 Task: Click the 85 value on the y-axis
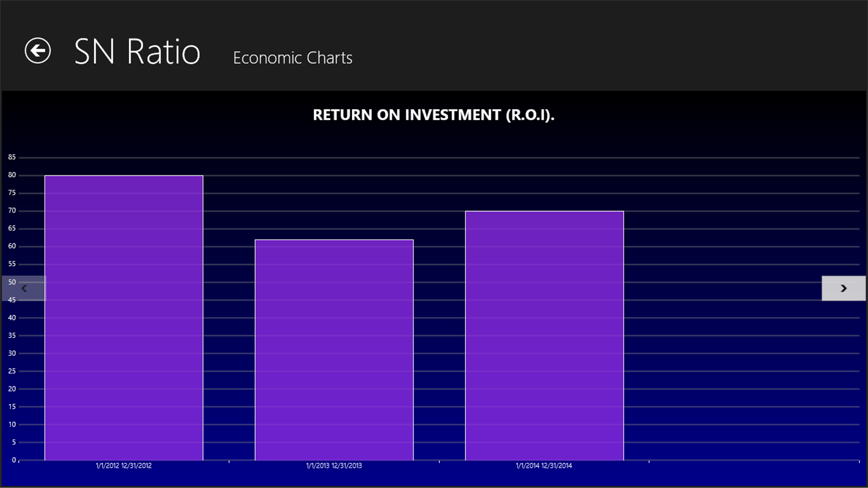12,158
